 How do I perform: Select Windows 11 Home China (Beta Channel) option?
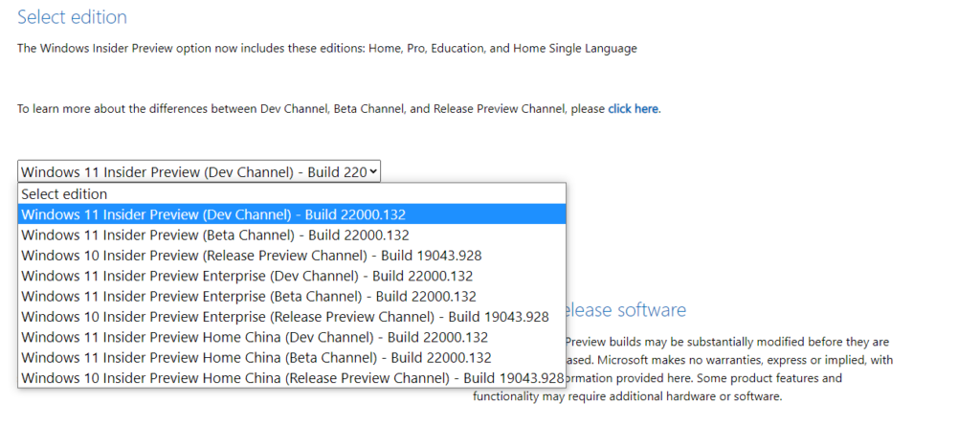click(292, 357)
